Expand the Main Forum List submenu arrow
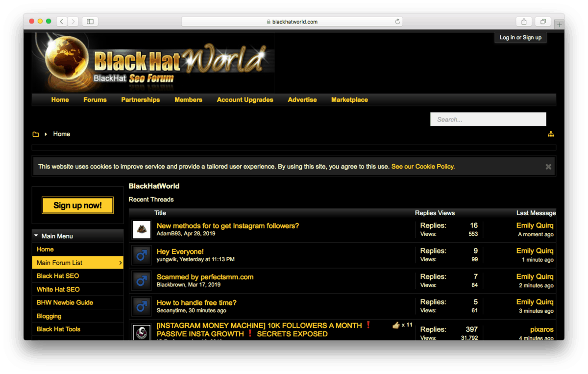 tap(120, 263)
